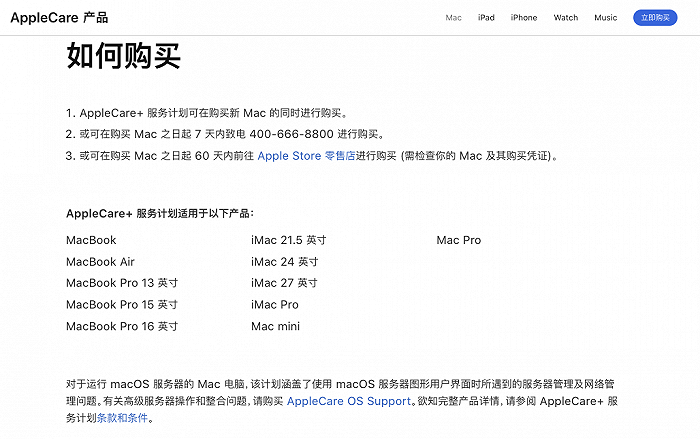Click step 3 text about 60 天内
The image size is (700, 439).
pos(312,156)
